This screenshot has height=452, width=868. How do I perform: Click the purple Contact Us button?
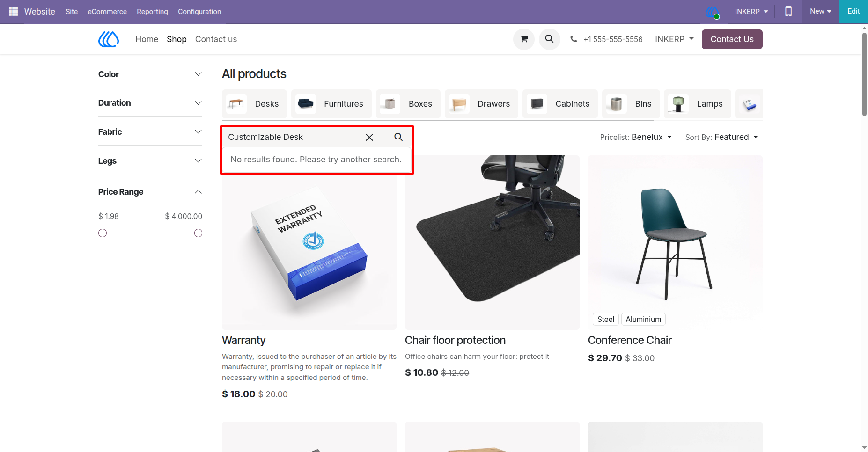(732, 39)
